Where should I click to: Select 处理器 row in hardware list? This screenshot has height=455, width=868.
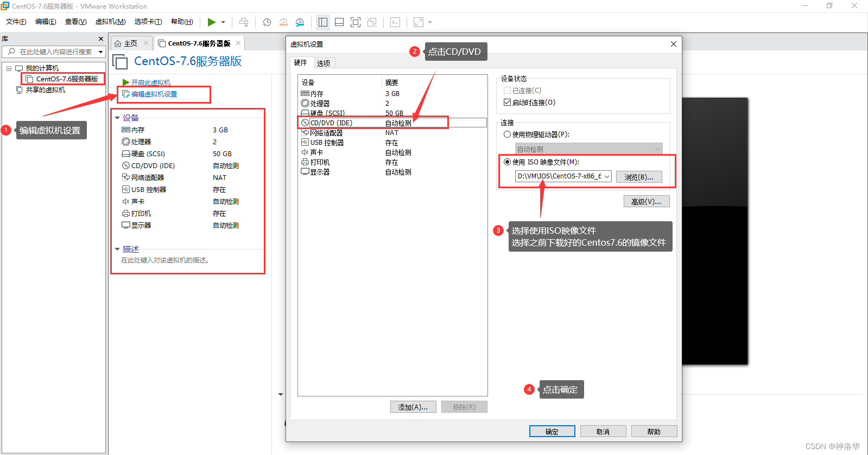tap(392, 104)
